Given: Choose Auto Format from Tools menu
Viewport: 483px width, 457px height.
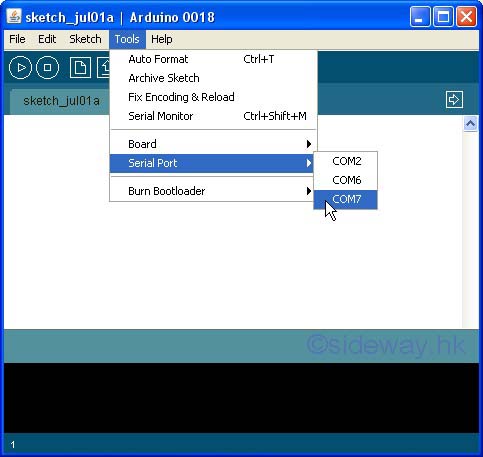Looking at the screenshot, I should [213, 59].
